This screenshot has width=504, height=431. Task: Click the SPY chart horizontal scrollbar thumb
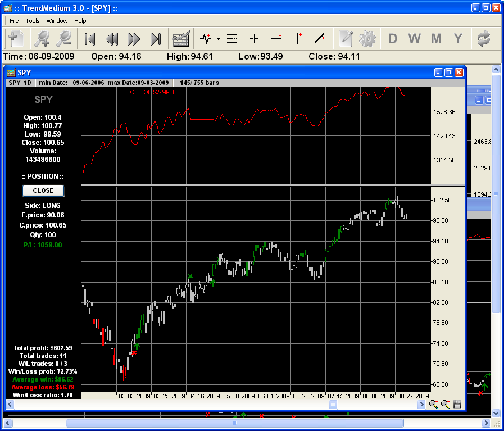point(333,405)
